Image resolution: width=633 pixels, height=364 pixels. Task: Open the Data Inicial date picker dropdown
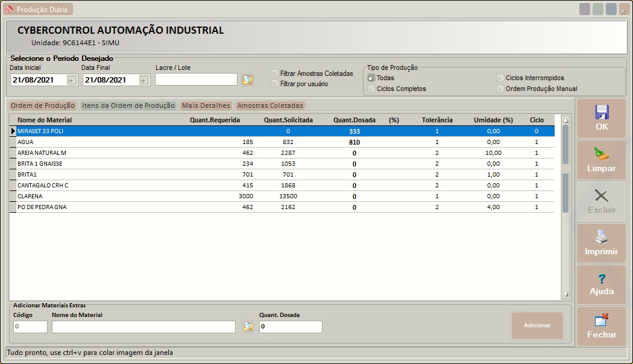(71, 80)
